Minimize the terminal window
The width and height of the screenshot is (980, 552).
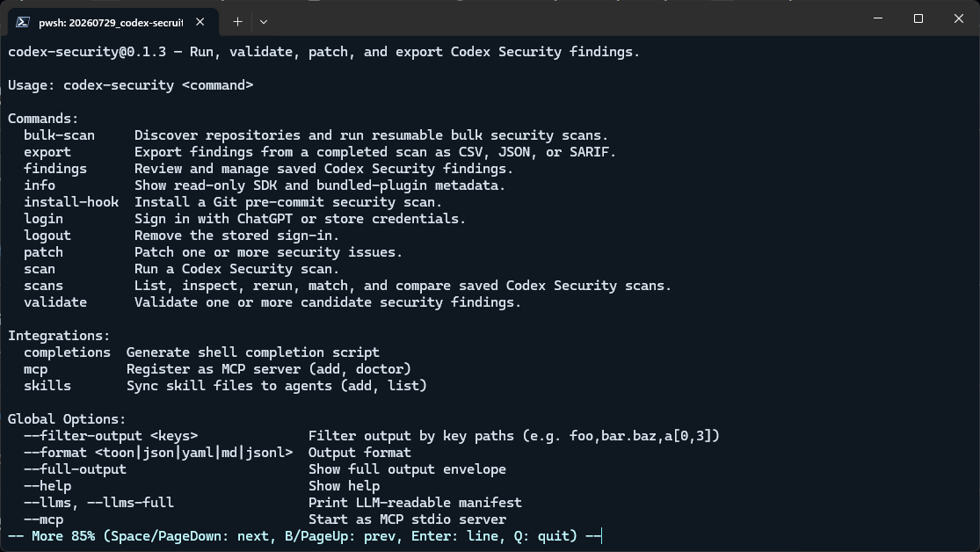pos(878,18)
